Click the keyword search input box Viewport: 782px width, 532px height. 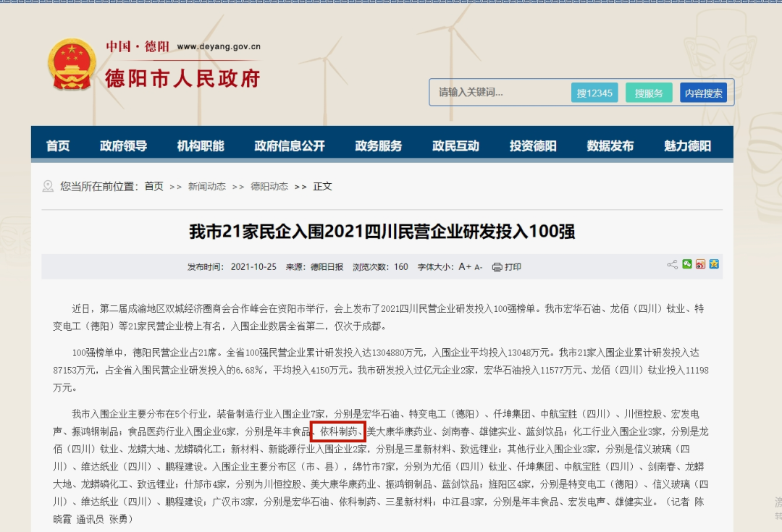point(500,93)
